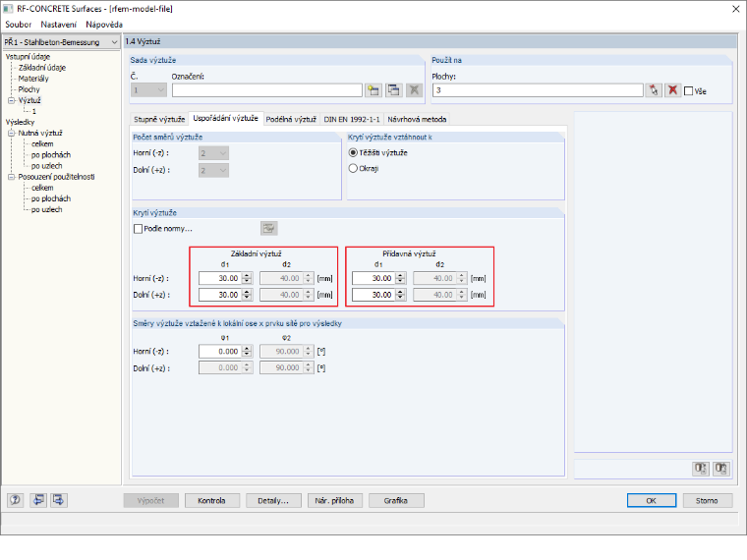Click stepper of Přídavná výztuž Dolní d1
The image size is (747, 560).
[x=401, y=296]
